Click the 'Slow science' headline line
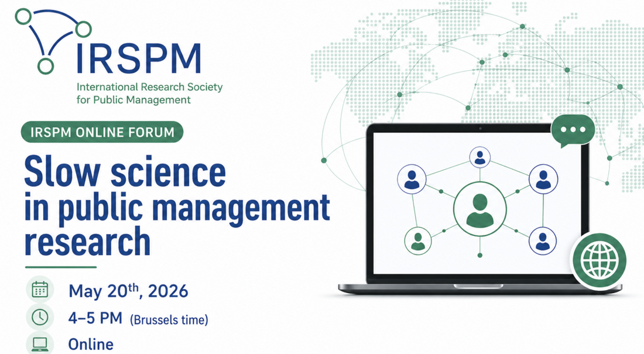644x354 pixels. pos(125,171)
